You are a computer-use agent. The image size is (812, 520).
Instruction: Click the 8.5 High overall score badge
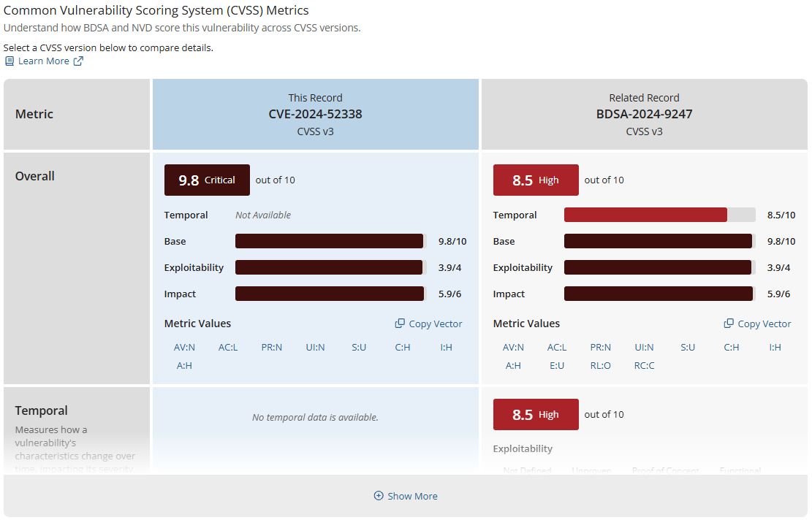pos(536,180)
